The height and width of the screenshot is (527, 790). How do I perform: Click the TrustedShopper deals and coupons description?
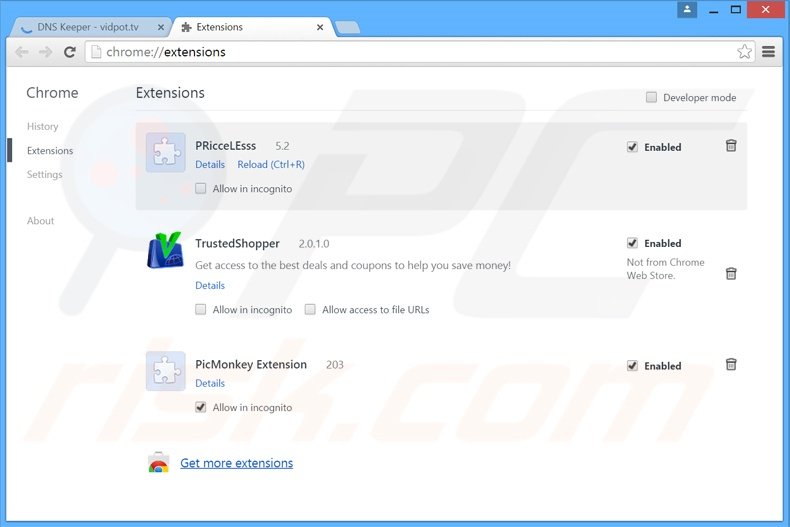(353, 265)
